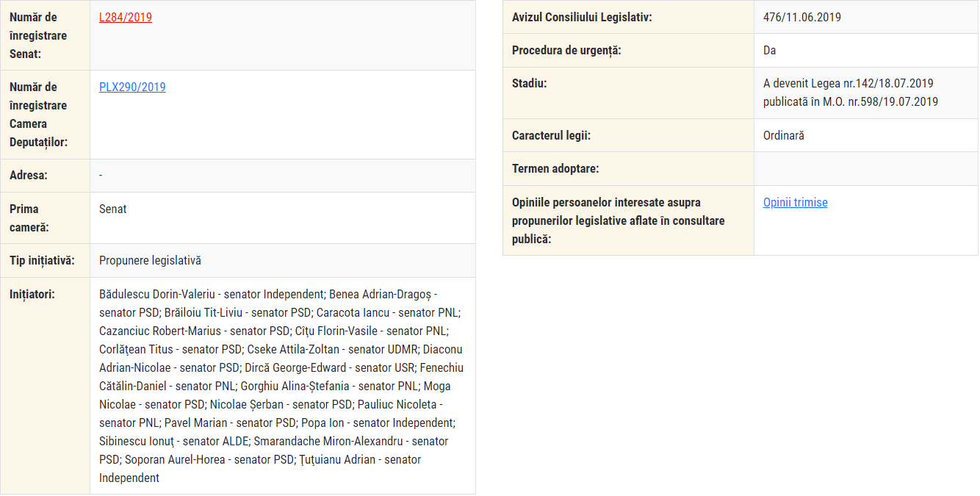The width and height of the screenshot is (980, 496).
Task: Click the Procedura de urgență label
Action: (x=566, y=51)
